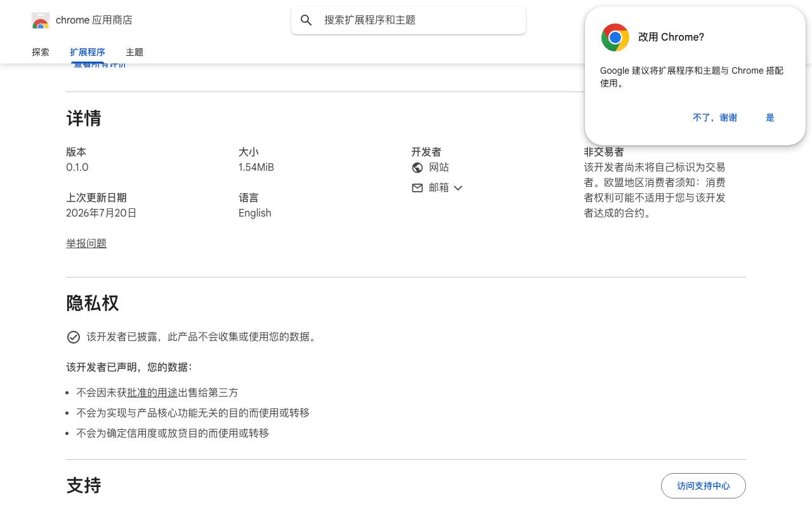The height and width of the screenshot is (508, 812).
Task: Select the size value 1.54MiB
Action: pos(256,168)
